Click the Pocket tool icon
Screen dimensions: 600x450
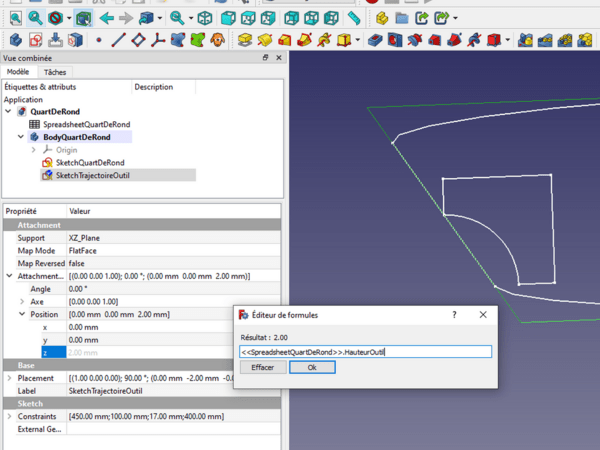click(x=376, y=40)
